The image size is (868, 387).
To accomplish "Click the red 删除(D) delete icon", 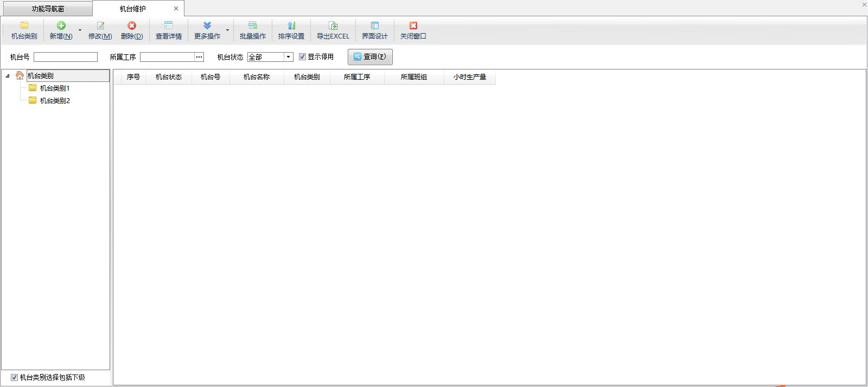I will click(132, 26).
